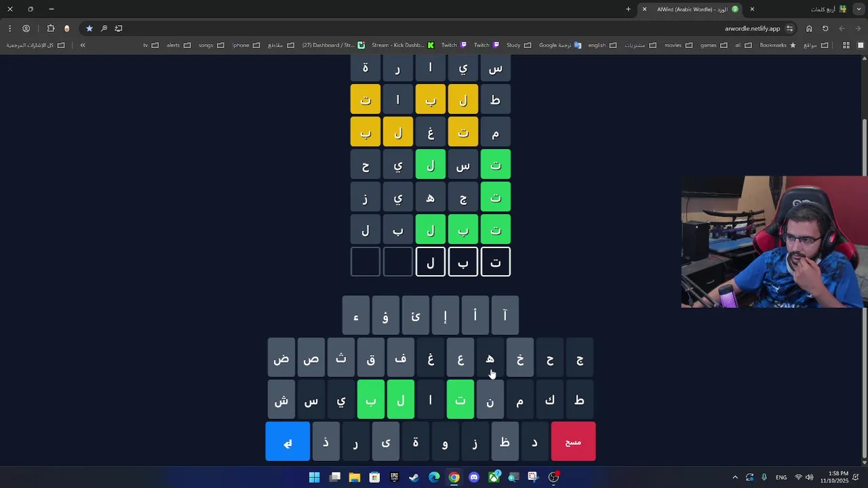The width and height of the screenshot is (868, 488).
Task: Open Microsoft Store from the taskbar
Action: 374,477
